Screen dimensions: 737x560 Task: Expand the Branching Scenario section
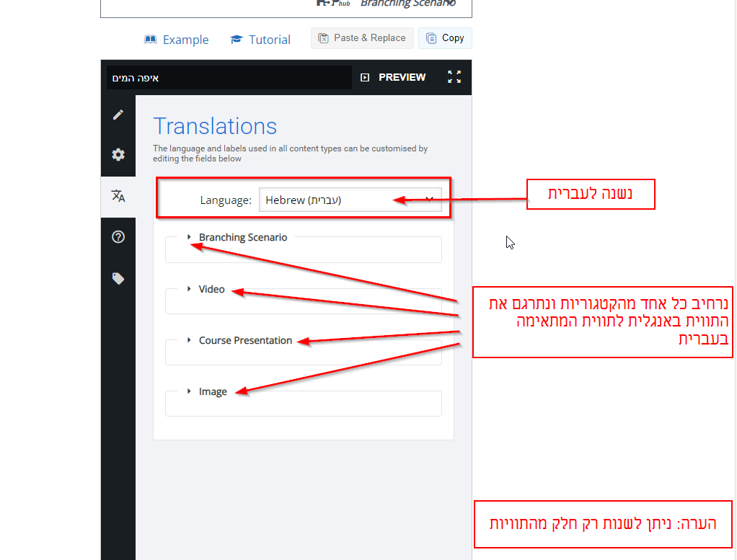[x=242, y=238]
